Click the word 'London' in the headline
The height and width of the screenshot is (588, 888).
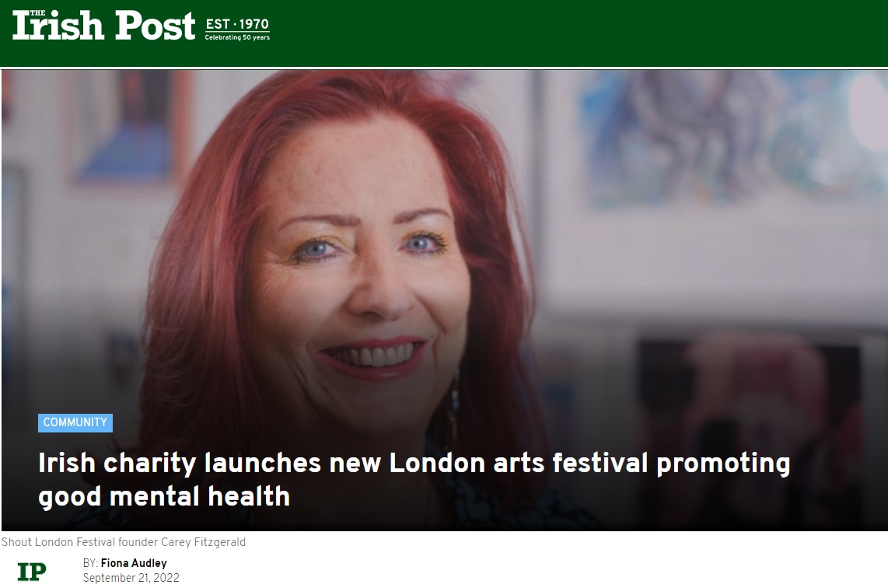click(438, 463)
